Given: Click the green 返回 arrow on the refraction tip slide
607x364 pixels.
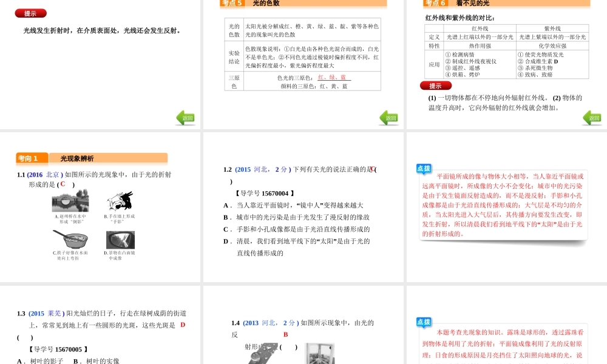Looking at the screenshot, I should coord(186,118).
